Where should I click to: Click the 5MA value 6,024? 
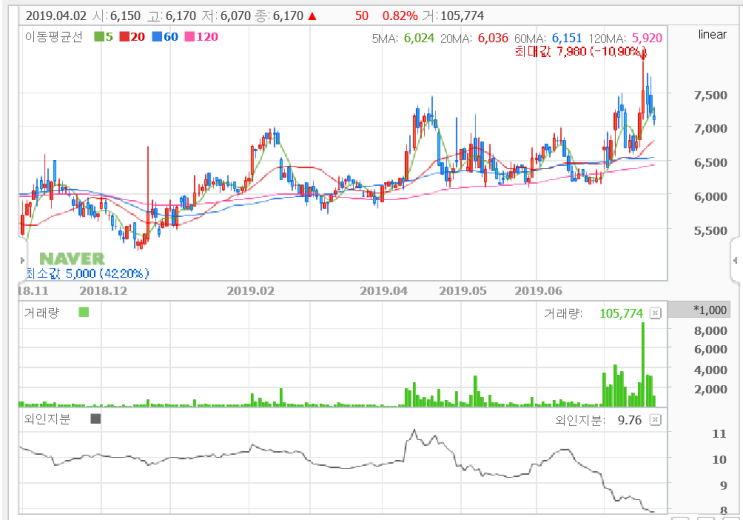(419, 38)
